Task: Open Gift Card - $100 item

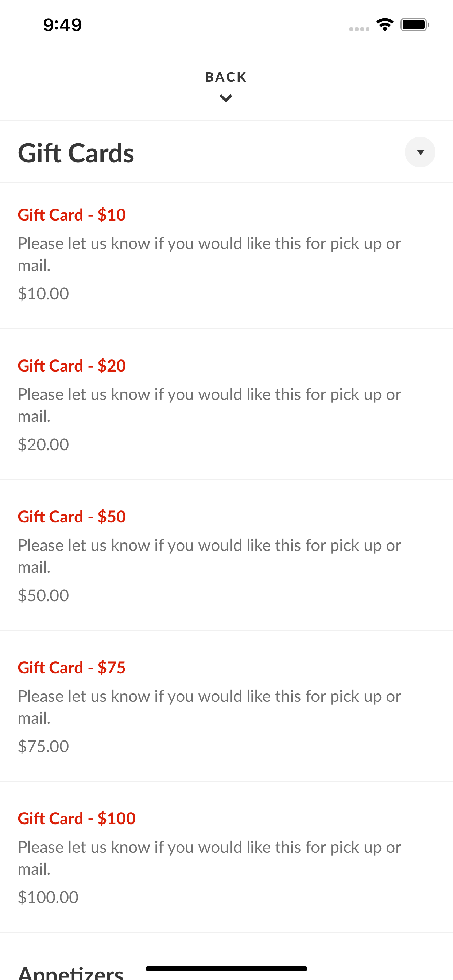Action: [x=226, y=857]
